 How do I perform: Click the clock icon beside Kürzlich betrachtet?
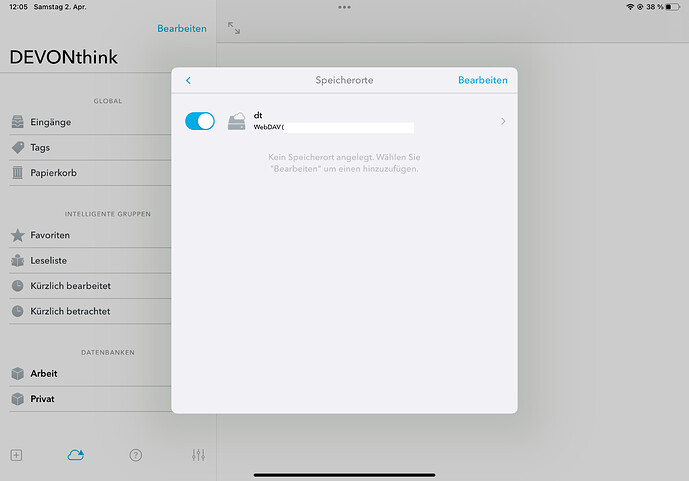(18, 311)
